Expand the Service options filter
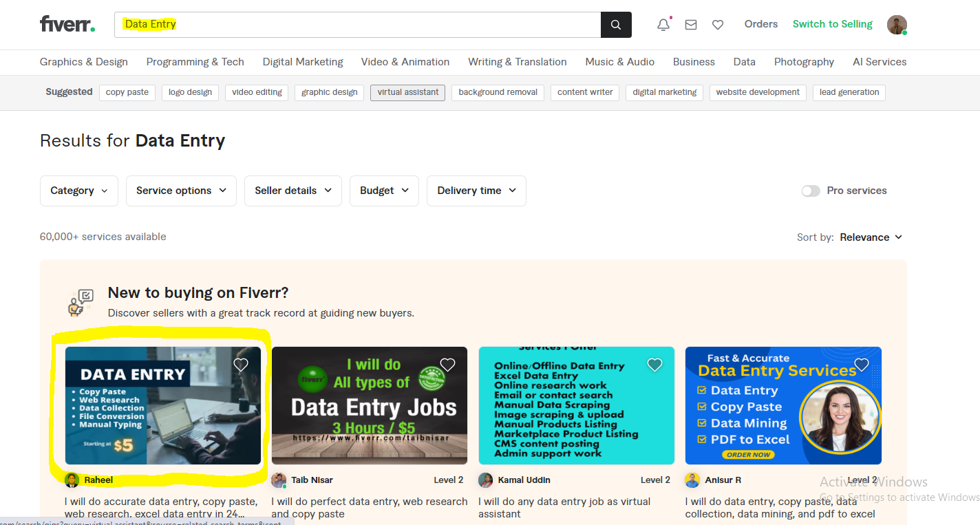Screen dimensions: 980x525 (x=181, y=191)
